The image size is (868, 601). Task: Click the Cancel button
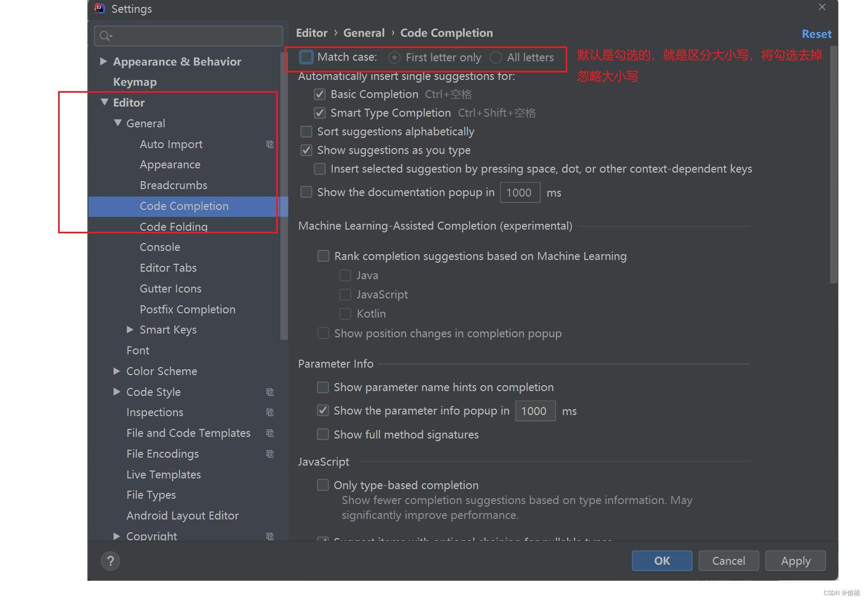click(x=728, y=561)
